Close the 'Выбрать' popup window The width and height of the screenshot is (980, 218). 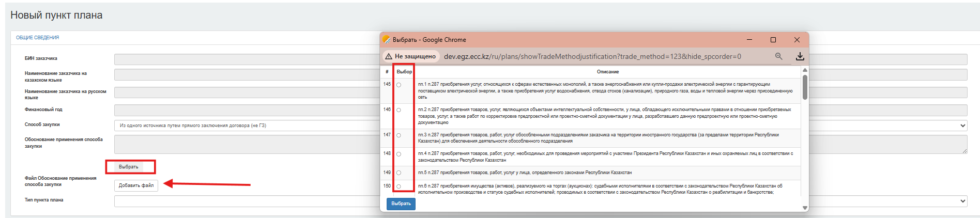797,40
